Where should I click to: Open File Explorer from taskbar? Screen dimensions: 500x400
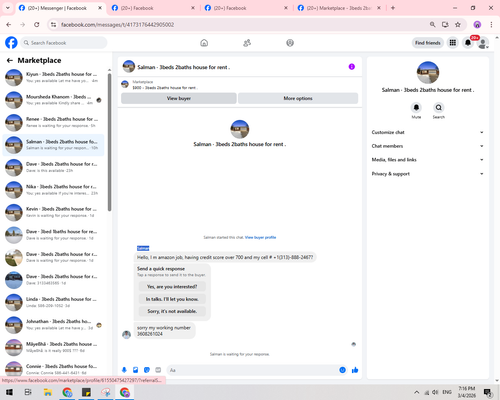tap(48, 392)
